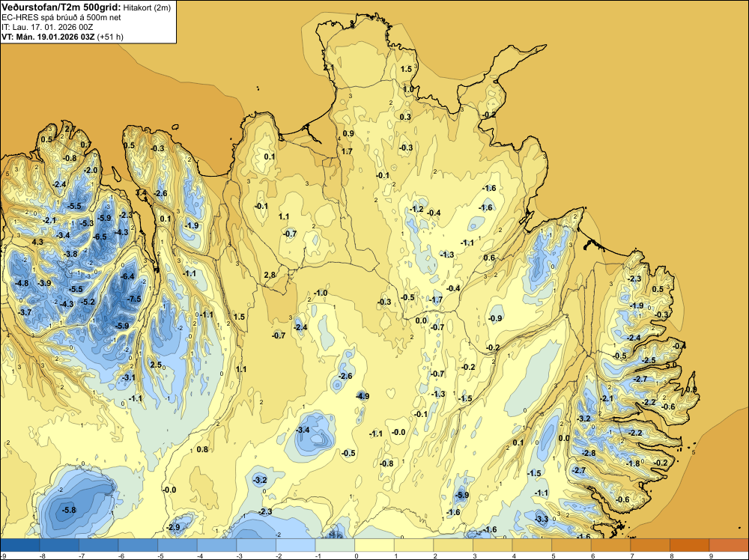Select the map value "-5.3"
Screen dimensions: 749x560
[x=87, y=223]
